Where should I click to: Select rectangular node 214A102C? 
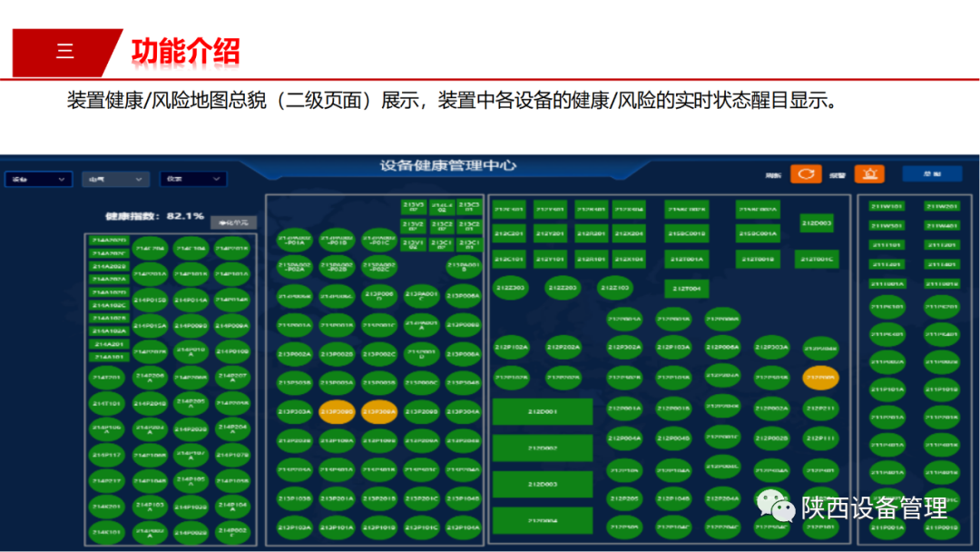(x=110, y=305)
